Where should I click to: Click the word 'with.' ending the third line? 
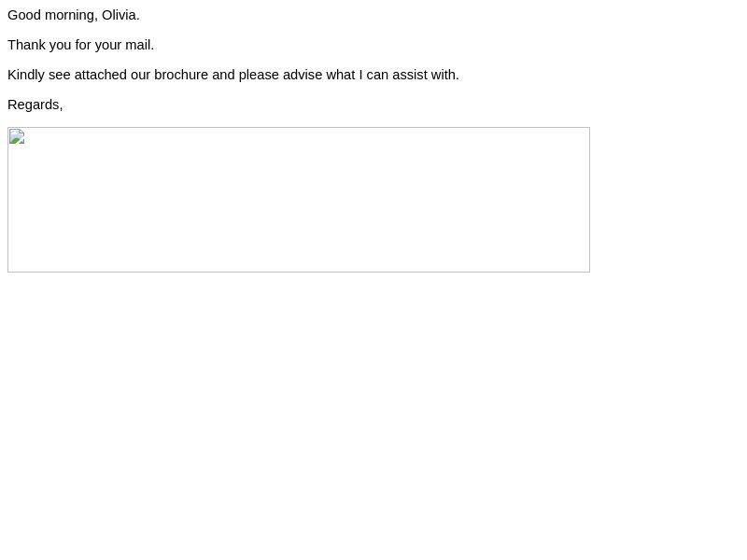coord(445,75)
